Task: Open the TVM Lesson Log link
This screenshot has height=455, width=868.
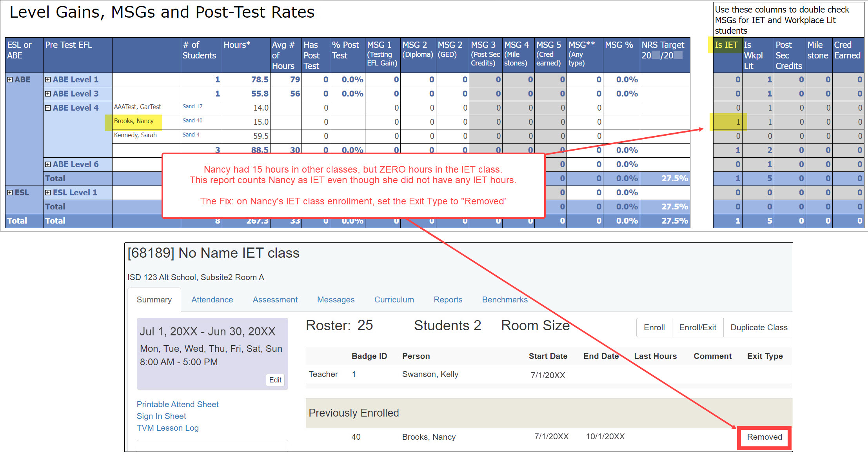Action: pyautogui.click(x=167, y=428)
